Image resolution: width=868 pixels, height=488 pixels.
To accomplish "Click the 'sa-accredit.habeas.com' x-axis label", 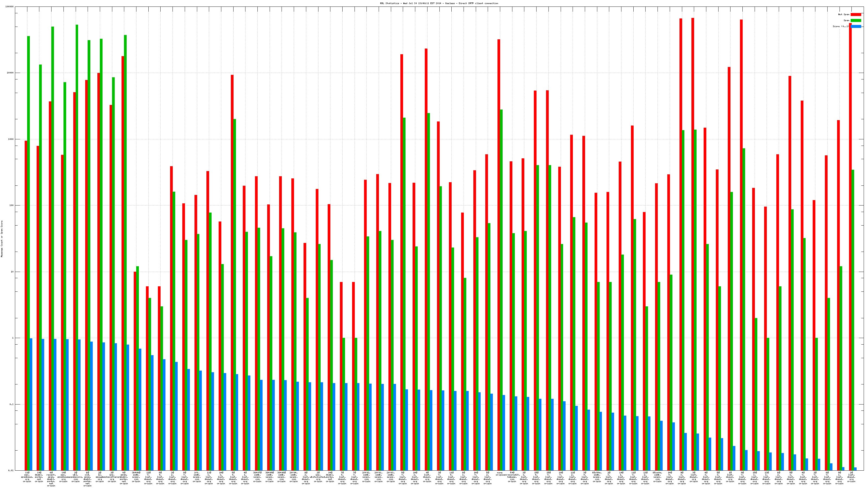I will [512, 477].
